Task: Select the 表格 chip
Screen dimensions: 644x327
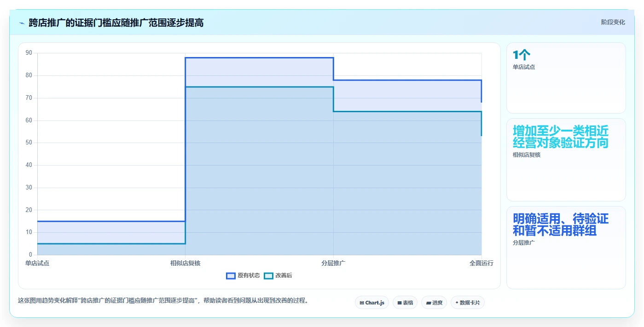Action: click(405, 303)
